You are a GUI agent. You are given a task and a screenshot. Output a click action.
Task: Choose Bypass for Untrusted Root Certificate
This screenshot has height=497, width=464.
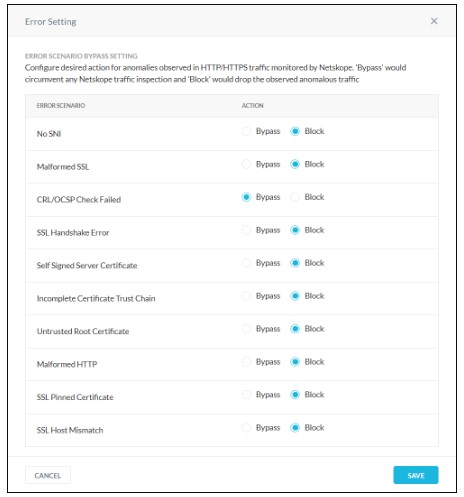pyautogui.click(x=246, y=329)
